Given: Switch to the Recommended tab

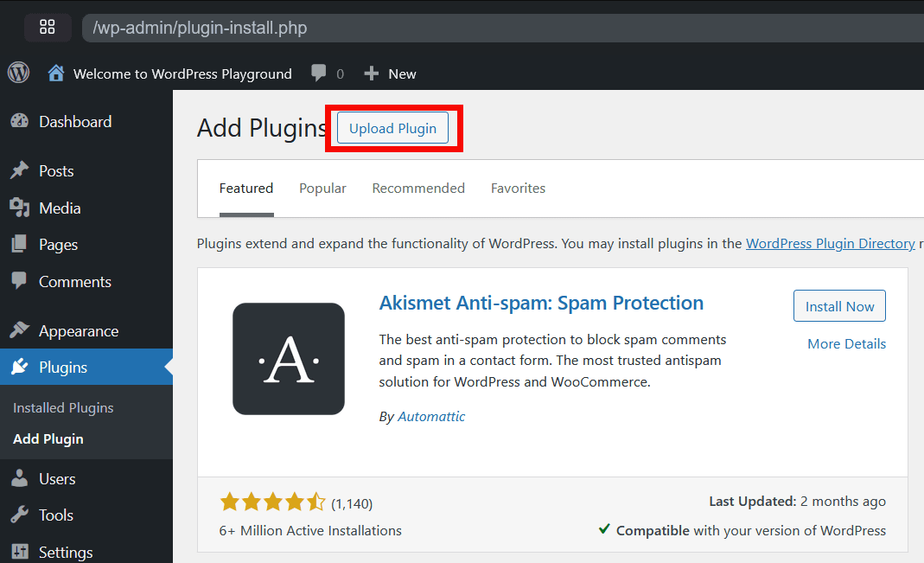Looking at the screenshot, I should tap(418, 189).
